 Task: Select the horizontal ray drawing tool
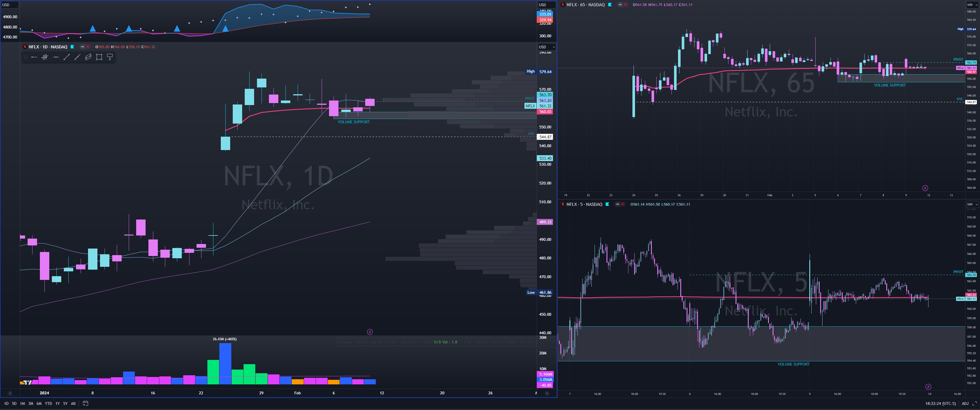point(34,57)
